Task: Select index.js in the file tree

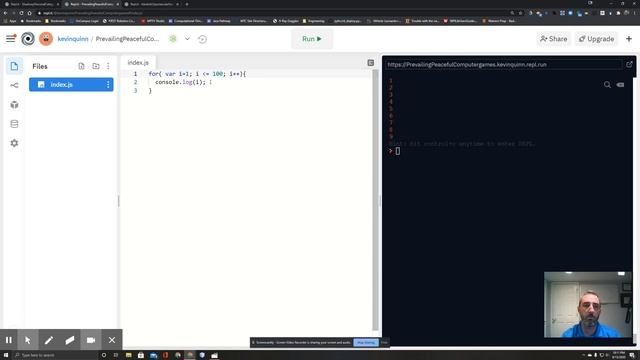Action: 71,84
